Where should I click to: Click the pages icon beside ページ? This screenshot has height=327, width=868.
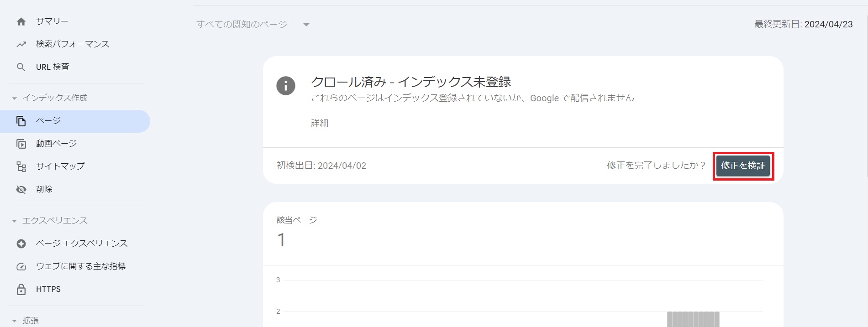coord(21,121)
